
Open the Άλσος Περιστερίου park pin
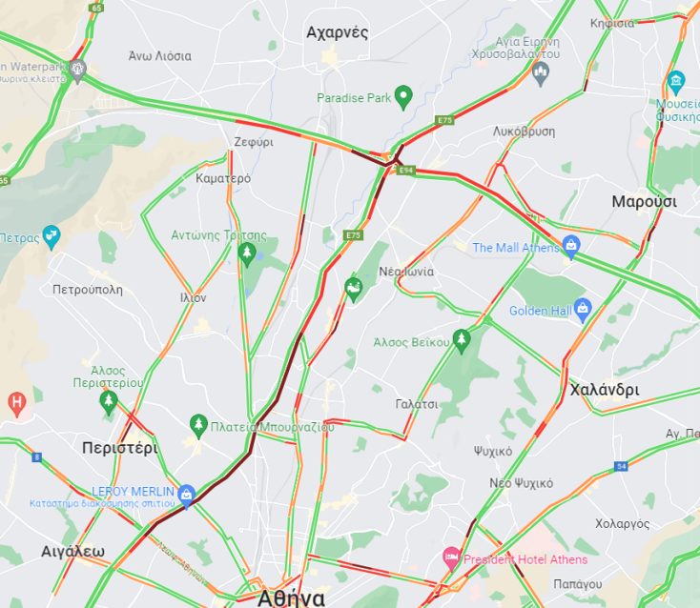(108, 402)
